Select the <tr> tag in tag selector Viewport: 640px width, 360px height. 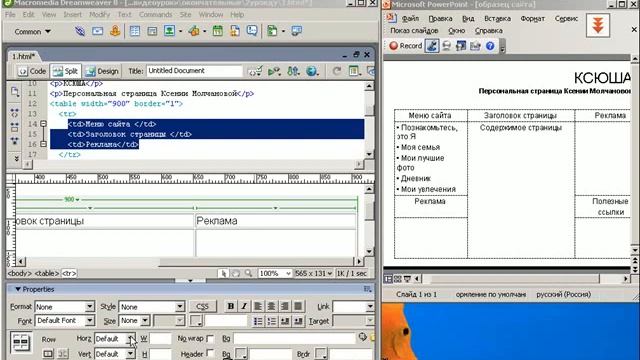click(x=69, y=273)
